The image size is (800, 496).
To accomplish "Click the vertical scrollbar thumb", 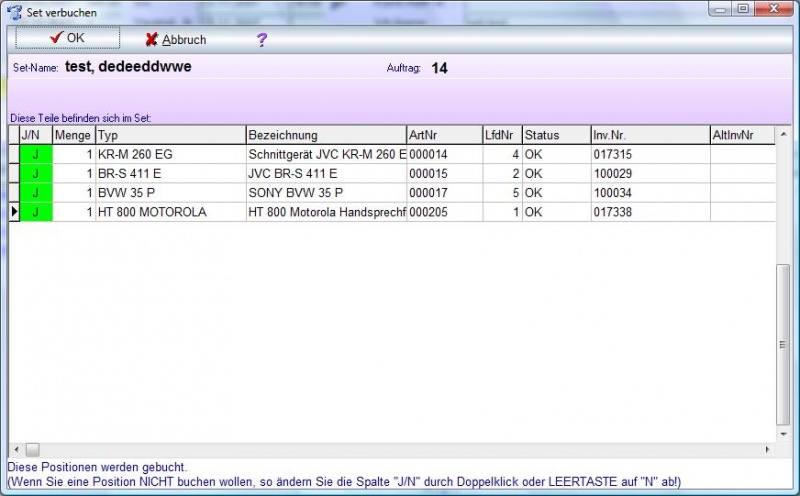I will 783,345.
